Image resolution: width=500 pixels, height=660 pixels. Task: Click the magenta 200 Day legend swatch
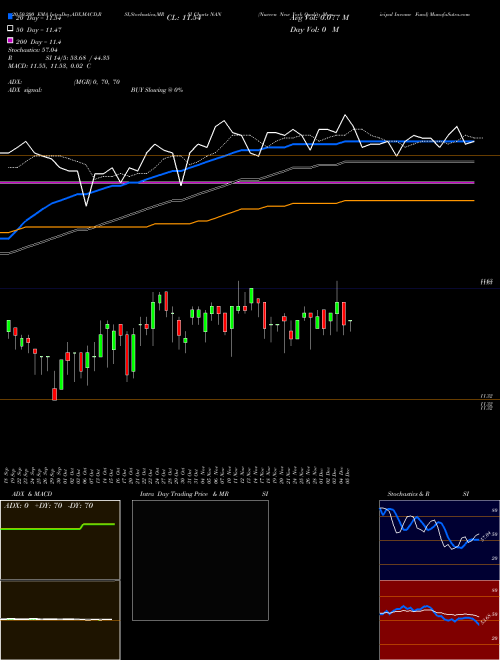tap(10, 40)
